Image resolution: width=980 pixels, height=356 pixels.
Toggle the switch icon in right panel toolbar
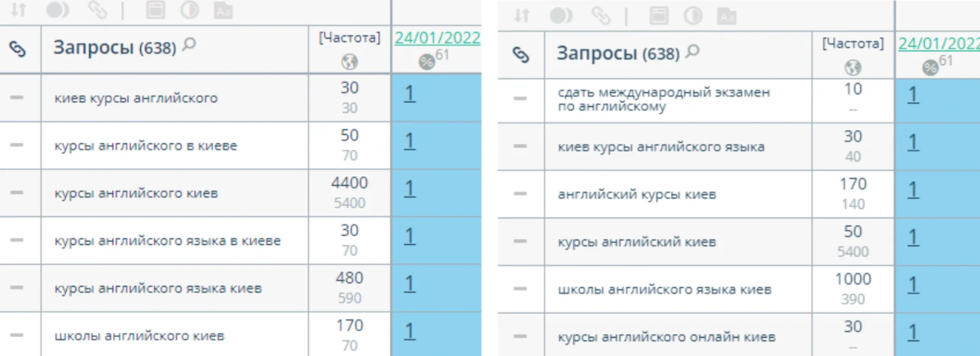[562, 16]
